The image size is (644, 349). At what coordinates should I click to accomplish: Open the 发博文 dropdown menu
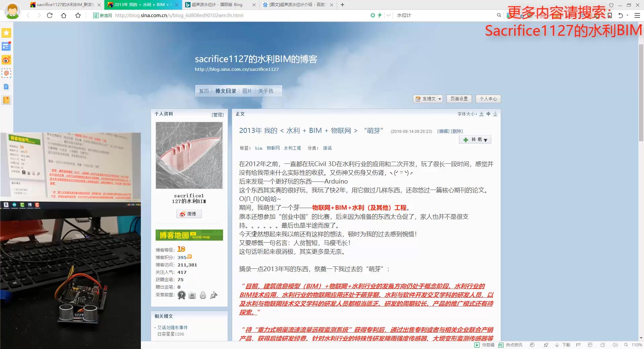(x=439, y=99)
